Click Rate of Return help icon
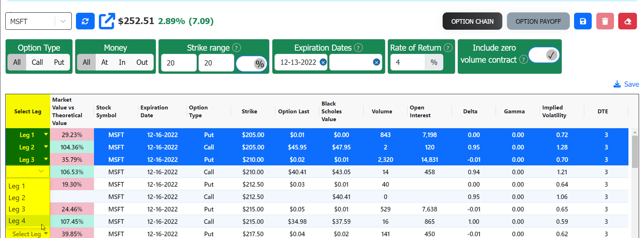 click(448, 48)
